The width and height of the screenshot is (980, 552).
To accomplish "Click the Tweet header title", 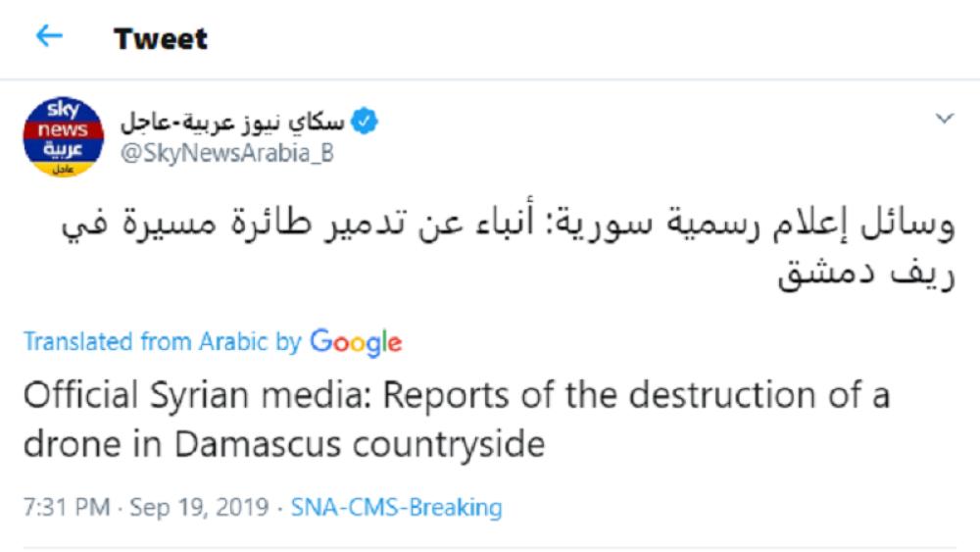I will [x=160, y=38].
